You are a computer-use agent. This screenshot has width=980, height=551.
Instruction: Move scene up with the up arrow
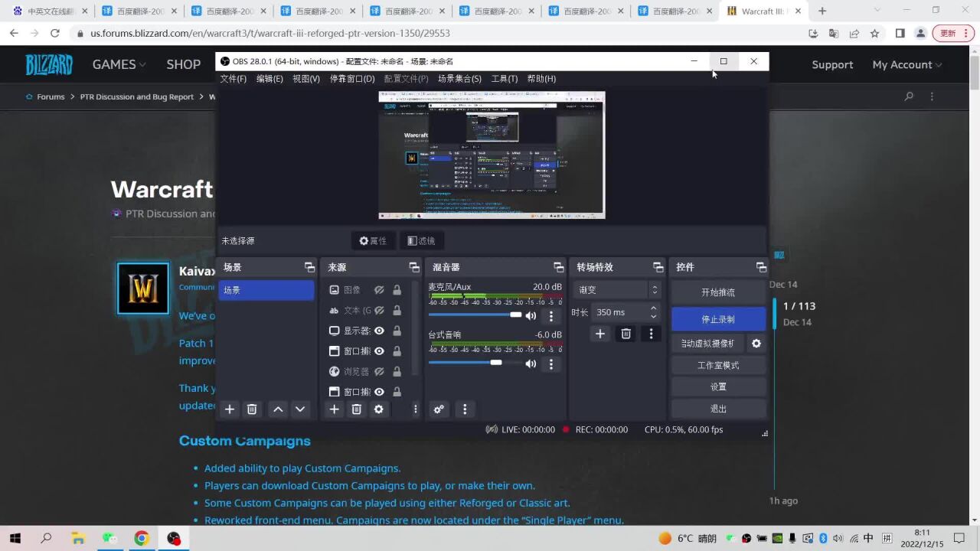pos(278,409)
